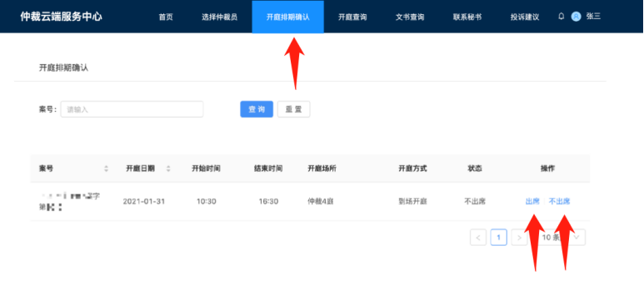
Task: Sort by 案号 column arrows
Action: click(107, 168)
